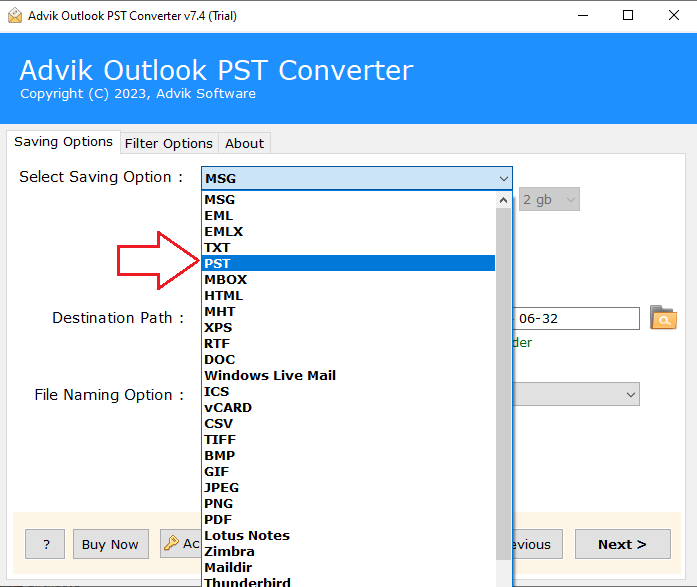Image resolution: width=697 pixels, height=587 pixels.
Task: Open the Select Saving Option combo box
Action: tap(357, 179)
